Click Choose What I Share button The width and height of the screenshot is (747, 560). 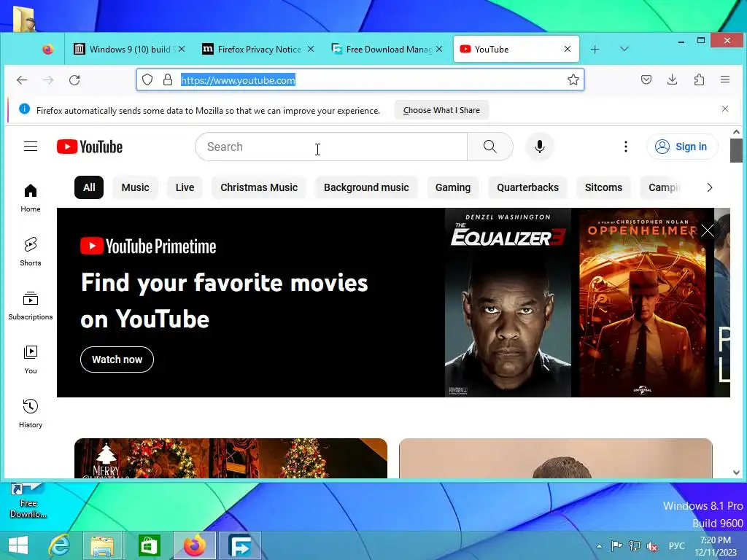coord(441,110)
